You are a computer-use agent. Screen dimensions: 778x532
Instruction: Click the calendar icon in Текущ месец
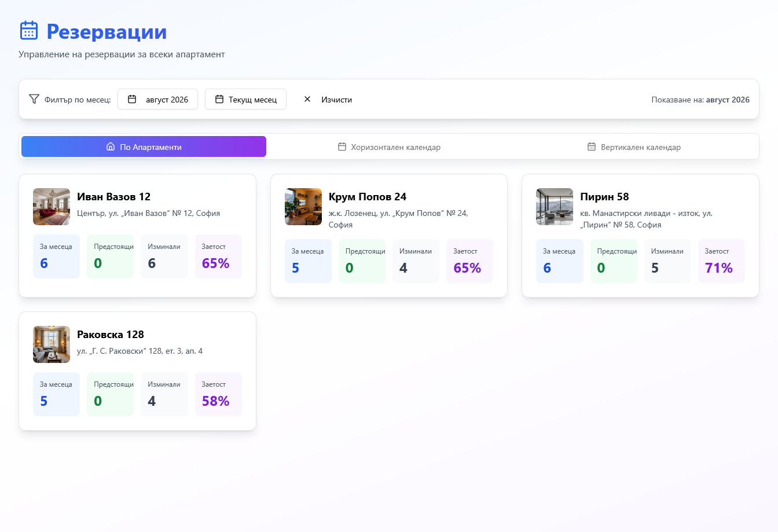click(219, 99)
